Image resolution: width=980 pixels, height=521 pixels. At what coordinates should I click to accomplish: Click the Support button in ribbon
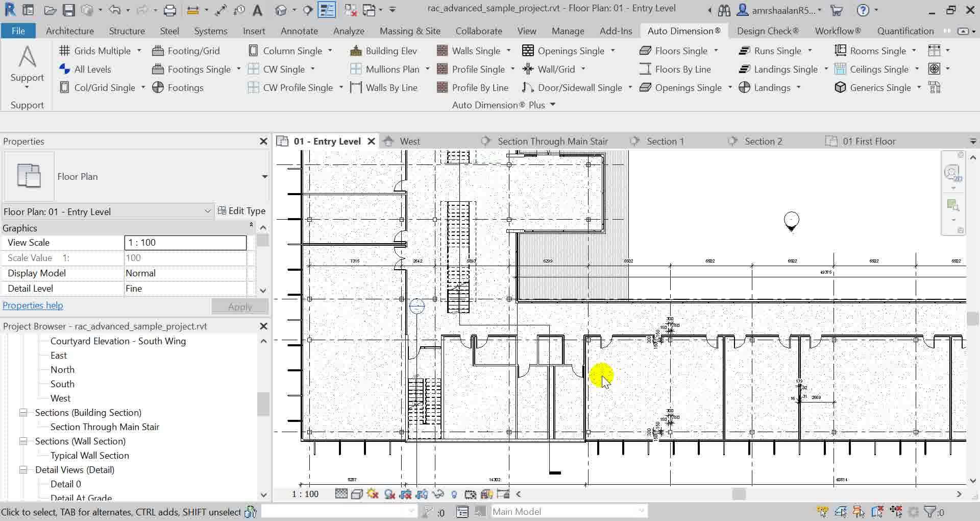(x=27, y=67)
